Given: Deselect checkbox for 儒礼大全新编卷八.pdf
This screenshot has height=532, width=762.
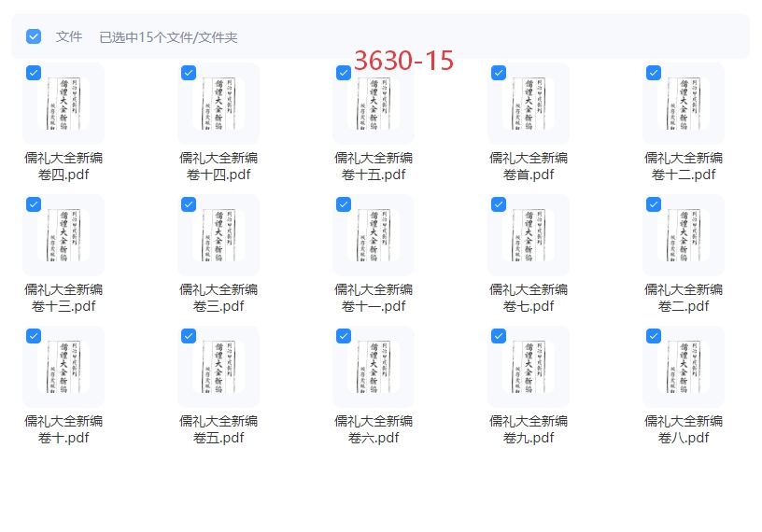Looking at the screenshot, I should point(654,336).
